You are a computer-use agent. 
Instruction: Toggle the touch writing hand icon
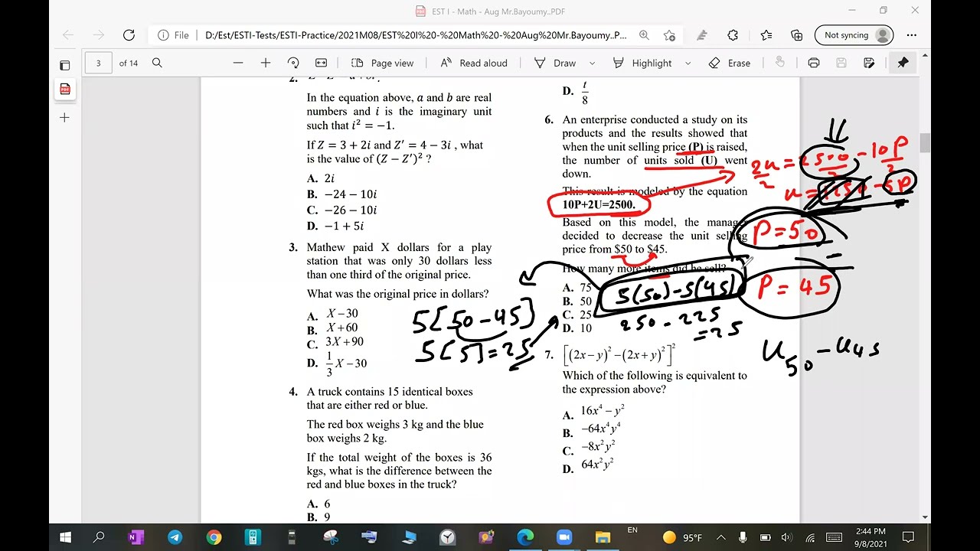(780, 63)
